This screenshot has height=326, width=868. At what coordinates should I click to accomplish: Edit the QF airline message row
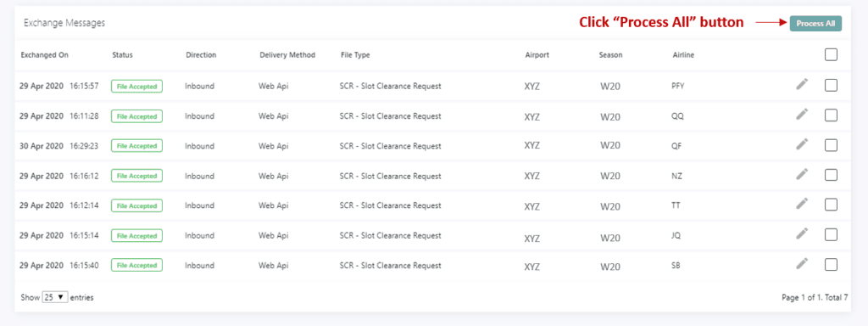click(x=802, y=144)
